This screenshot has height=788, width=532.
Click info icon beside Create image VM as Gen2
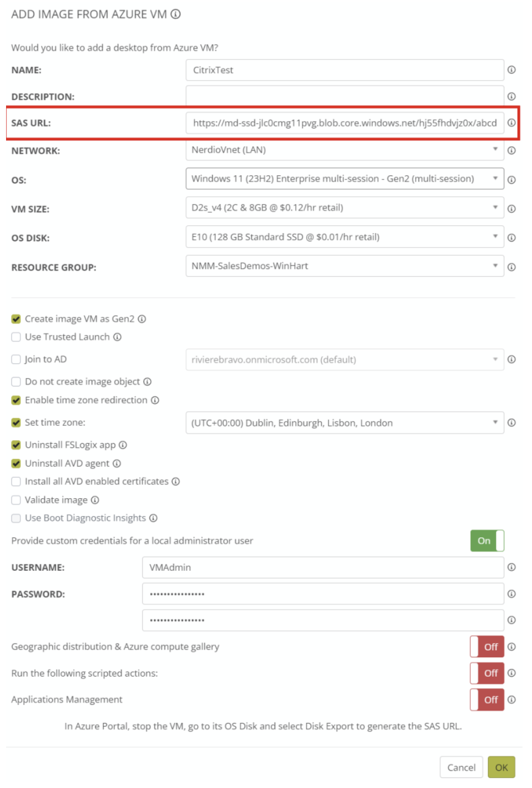(142, 319)
